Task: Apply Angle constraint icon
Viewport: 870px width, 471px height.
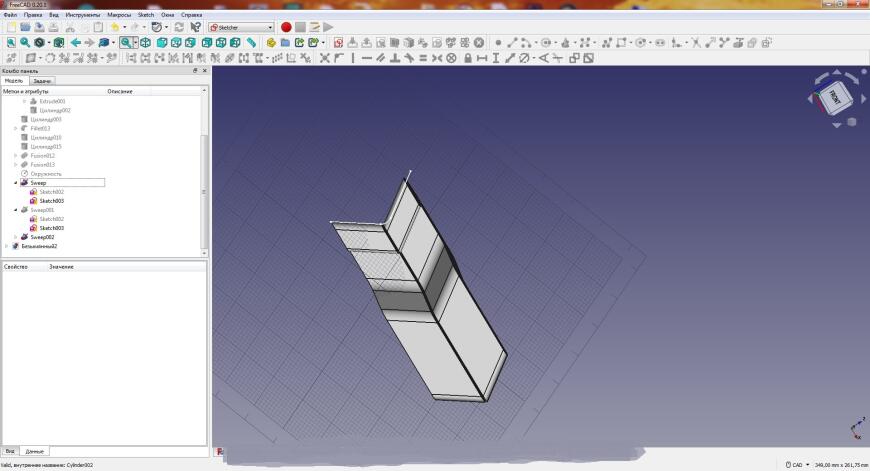Action: point(544,58)
